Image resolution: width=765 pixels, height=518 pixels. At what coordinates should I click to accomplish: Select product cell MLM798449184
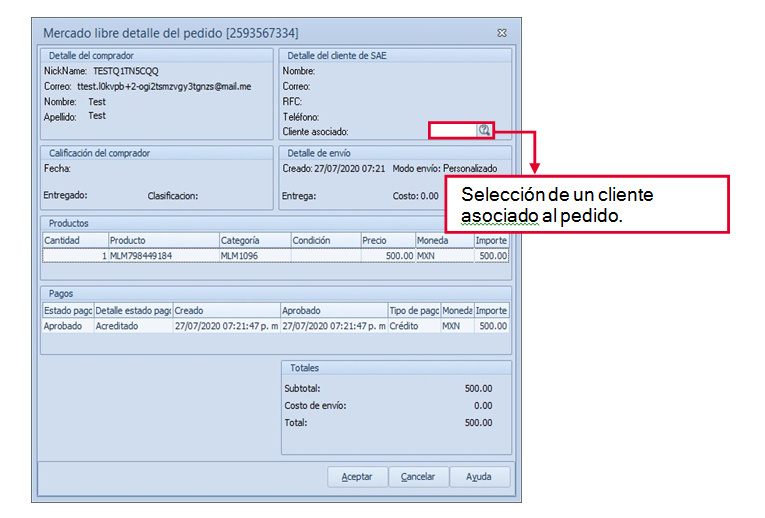pos(163,256)
